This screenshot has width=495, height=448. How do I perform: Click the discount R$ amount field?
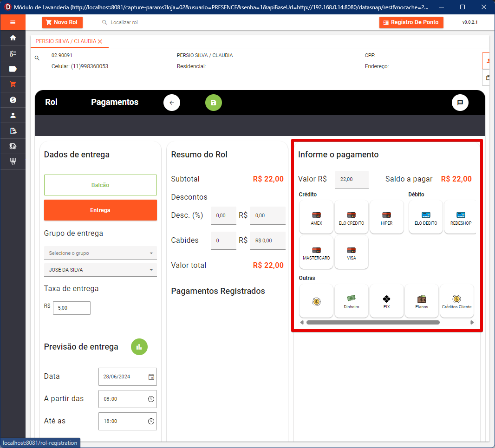coord(268,215)
